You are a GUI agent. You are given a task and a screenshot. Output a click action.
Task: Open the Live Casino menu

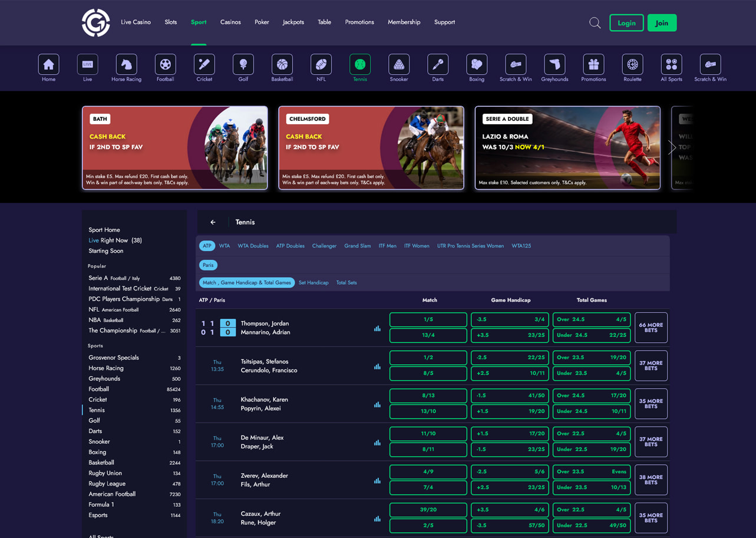tap(136, 22)
